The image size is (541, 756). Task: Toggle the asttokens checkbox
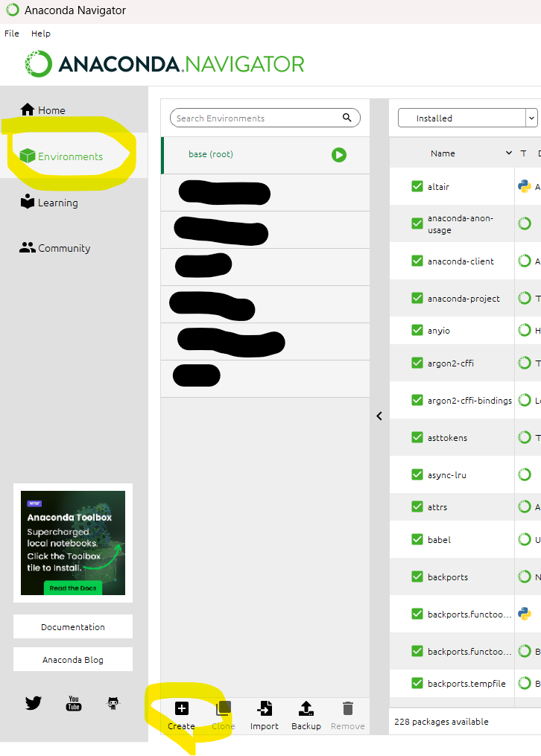(x=417, y=437)
